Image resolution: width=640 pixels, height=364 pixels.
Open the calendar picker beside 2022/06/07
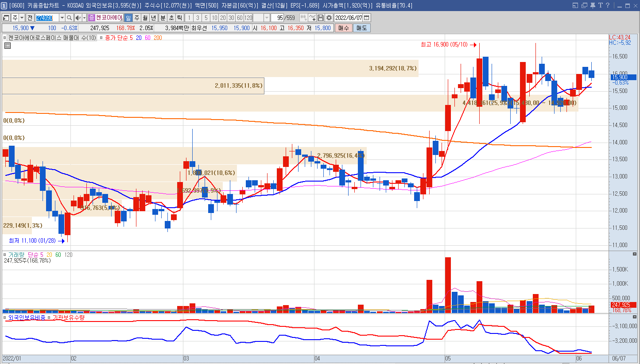pos(367,18)
